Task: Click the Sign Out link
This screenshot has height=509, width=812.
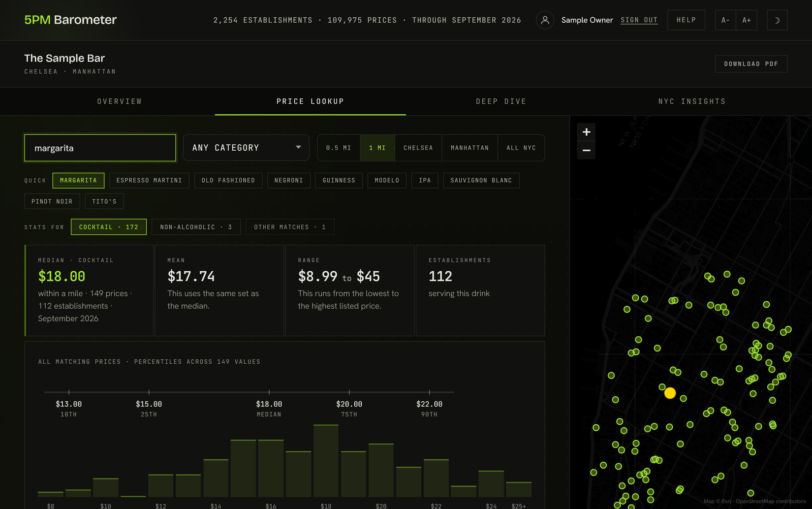Action: (x=639, y=20)
